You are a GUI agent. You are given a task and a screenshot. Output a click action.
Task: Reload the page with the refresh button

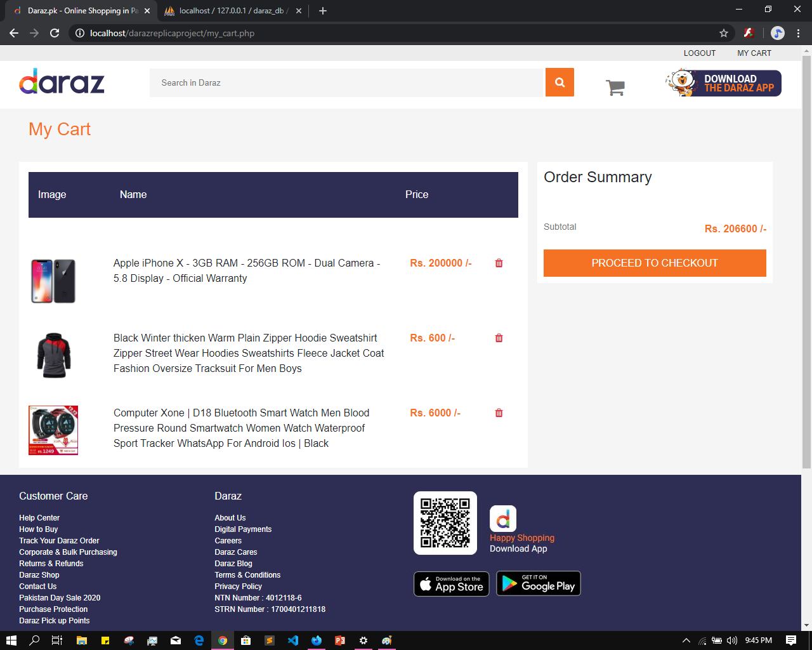55,33
